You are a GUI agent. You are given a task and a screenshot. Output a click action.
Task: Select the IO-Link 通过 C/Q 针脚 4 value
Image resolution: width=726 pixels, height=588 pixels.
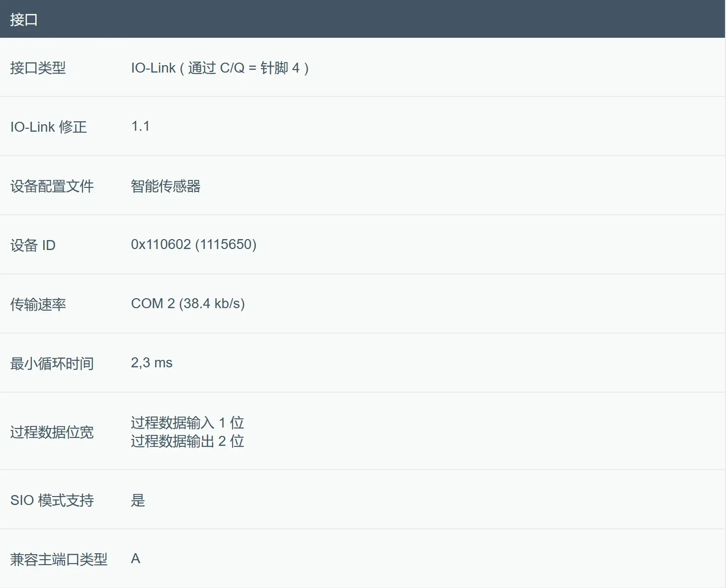[x=220, y=68]
